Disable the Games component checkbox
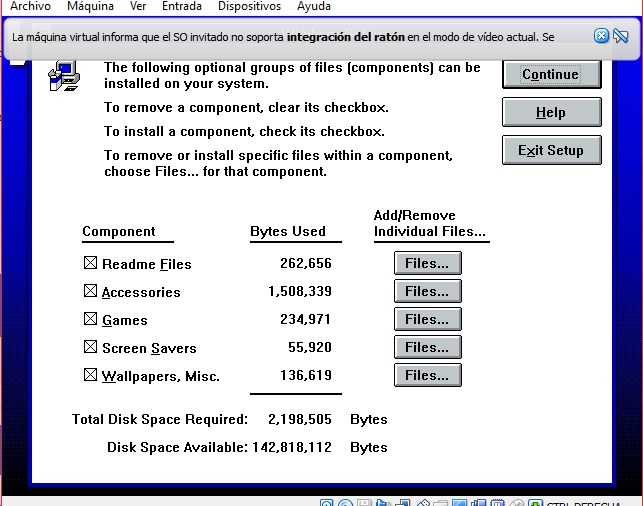This screenshot has height=506, width=643. coord(90,320)
